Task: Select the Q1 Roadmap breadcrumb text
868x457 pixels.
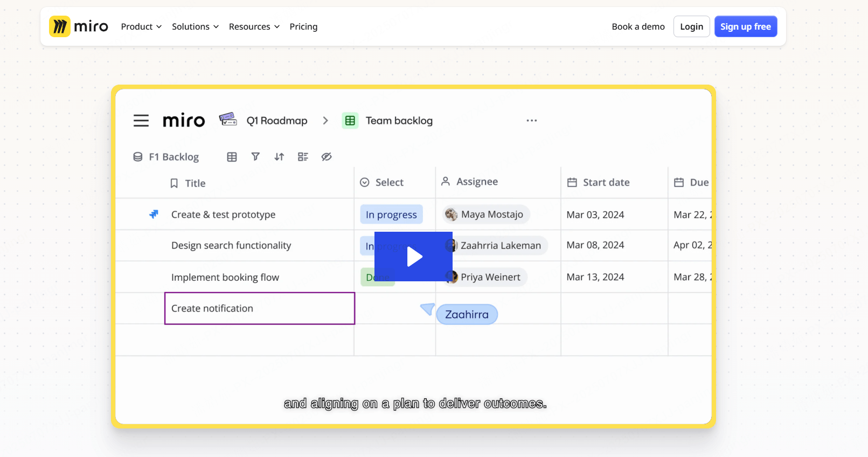Action: [277, 121]
